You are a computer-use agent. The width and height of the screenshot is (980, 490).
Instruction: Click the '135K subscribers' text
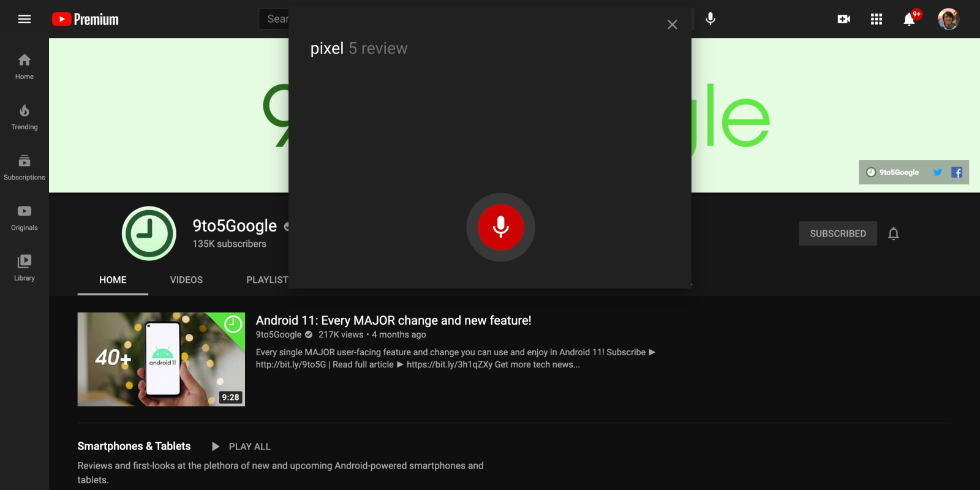(229, 244)
